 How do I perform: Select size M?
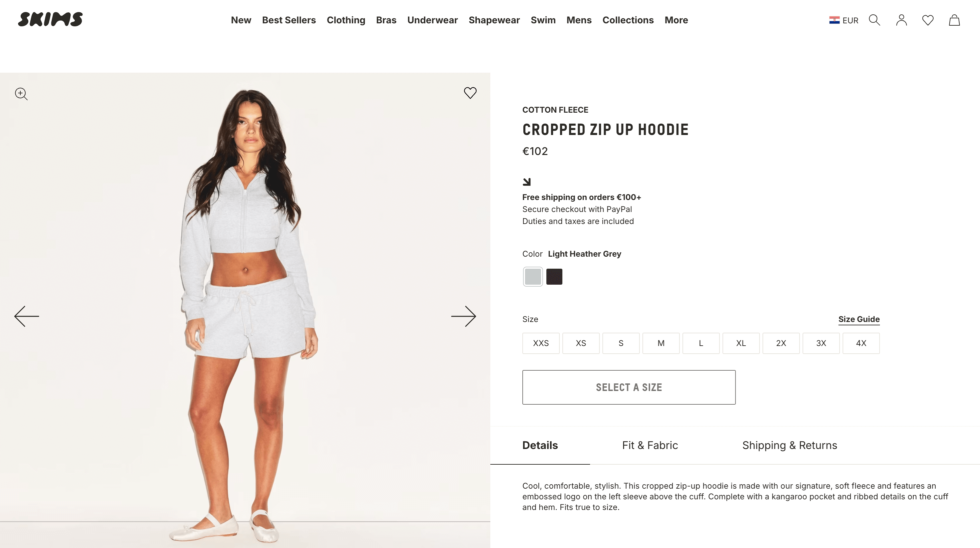pyautogui.click(x=661, y=343)
